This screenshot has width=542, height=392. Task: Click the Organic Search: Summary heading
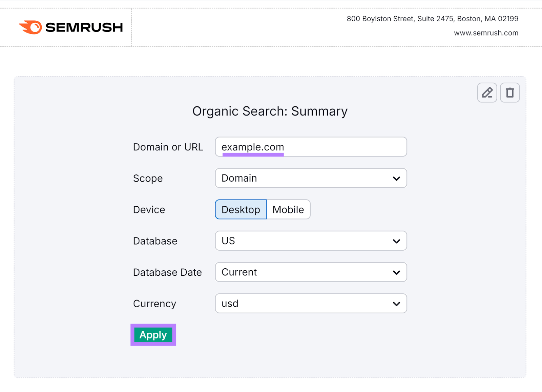click(x=270, y=111)
